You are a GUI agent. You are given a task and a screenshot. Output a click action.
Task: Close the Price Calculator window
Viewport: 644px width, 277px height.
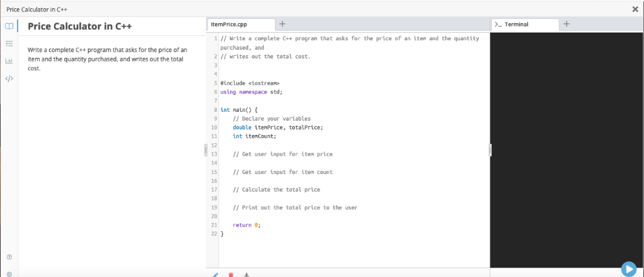pyautogui.click(x=635, y=9)
